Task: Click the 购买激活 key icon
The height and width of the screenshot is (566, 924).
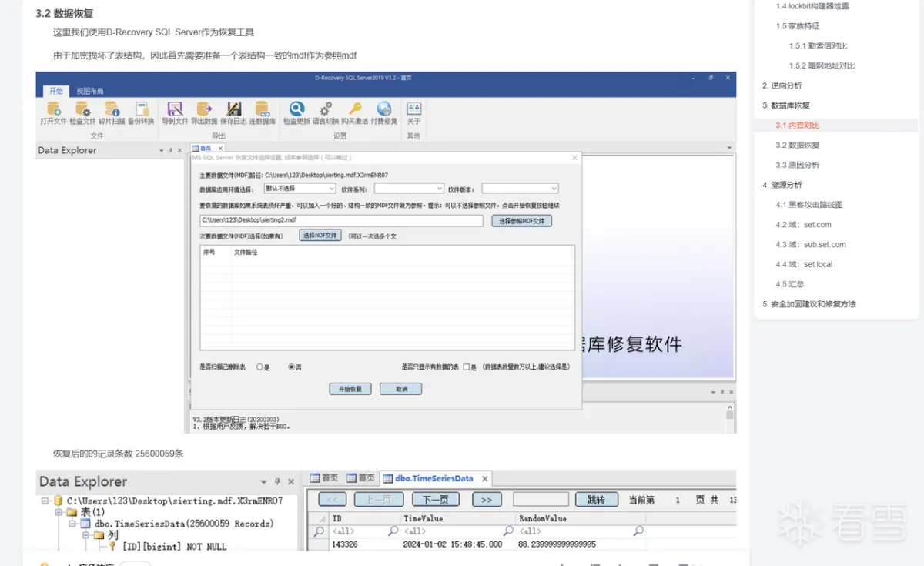Action: pyautogui.click(x=355, y=109)
